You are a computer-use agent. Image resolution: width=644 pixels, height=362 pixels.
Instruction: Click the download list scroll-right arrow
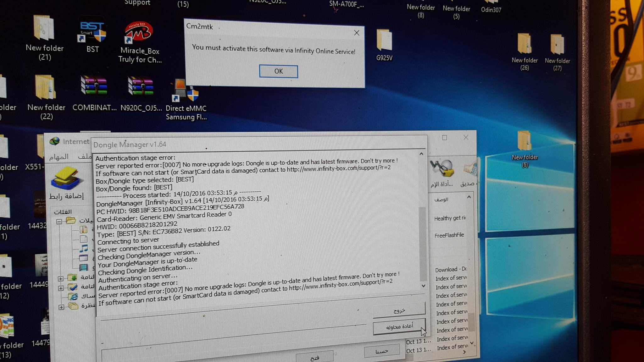coord(464,352)
